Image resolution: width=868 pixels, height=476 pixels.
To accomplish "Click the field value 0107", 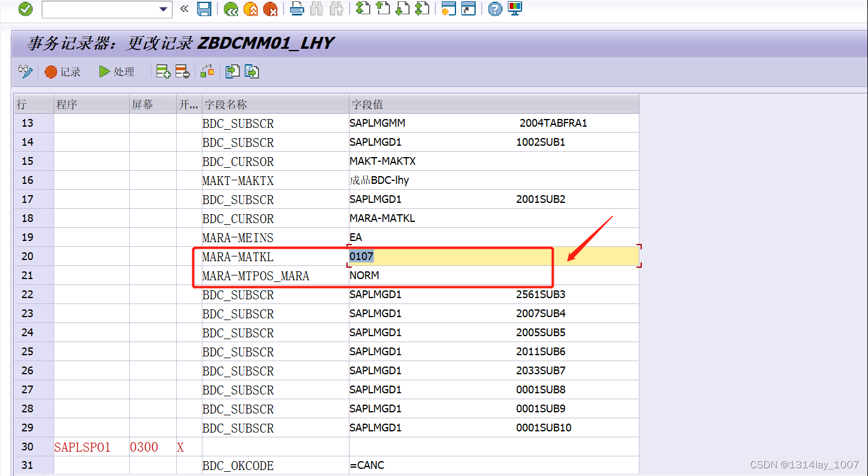I will [361, 256].
